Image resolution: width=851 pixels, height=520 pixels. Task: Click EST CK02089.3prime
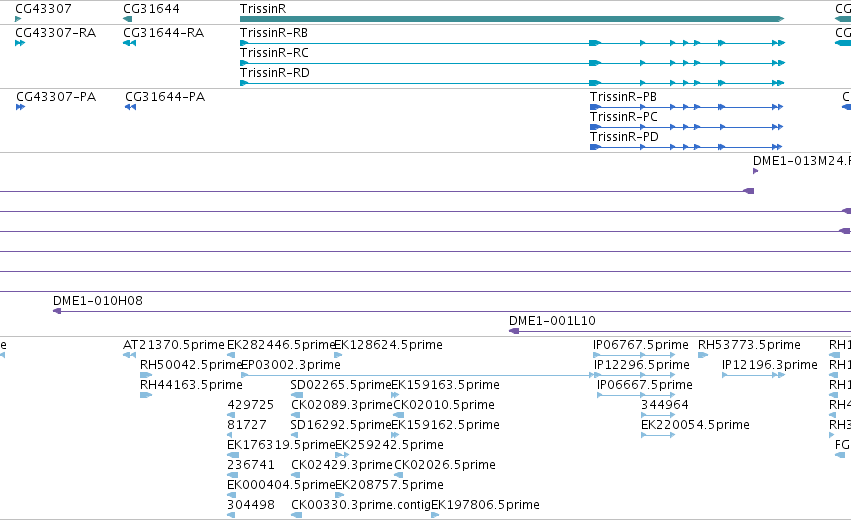341,405
